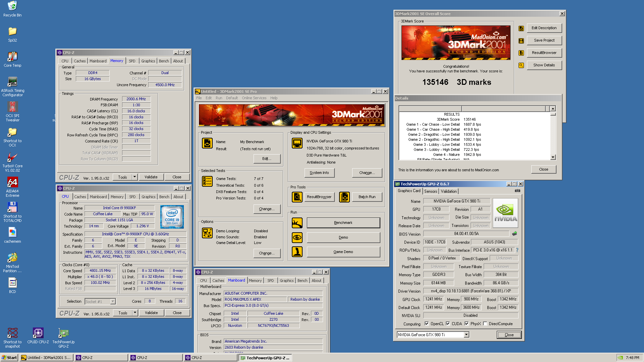Image resolution: width=644 pixels, height=362 pixels.
Task: Click the Save Project disk icon
Action: tap(521, 41)
